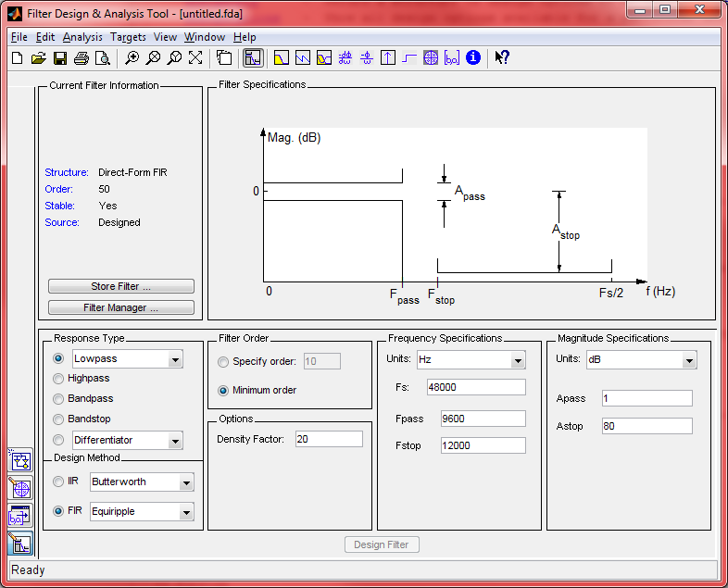Restore the default full view with the crossed-arrows icon
Image resolution: width=728 pixels, height=588 pixels.
pyautogui.click(x=195, y=58)
